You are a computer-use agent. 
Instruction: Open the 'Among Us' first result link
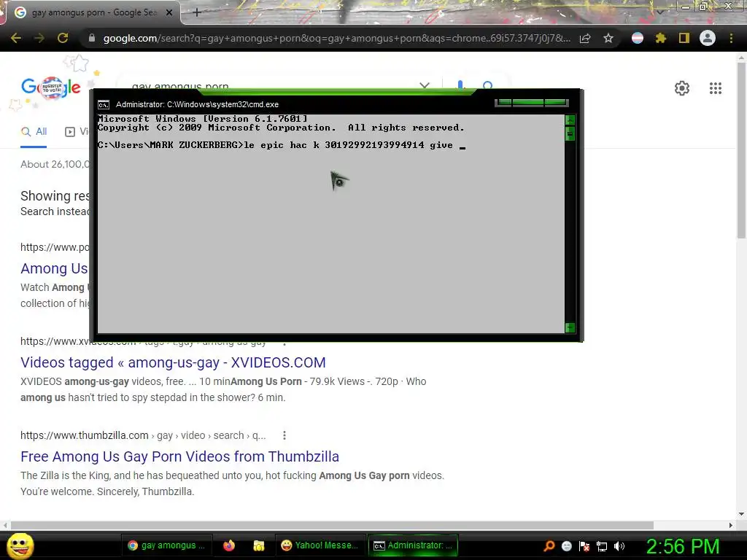point(54,268)
